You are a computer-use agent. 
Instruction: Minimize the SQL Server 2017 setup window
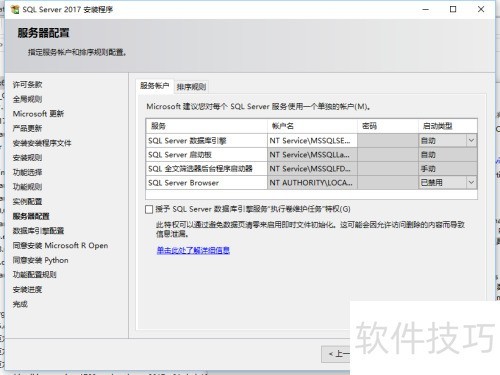425,9
